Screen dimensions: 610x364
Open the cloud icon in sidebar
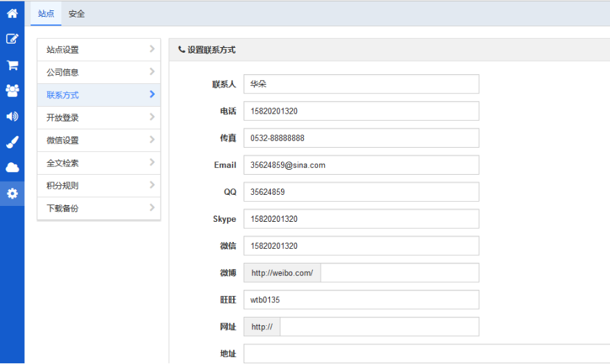point(12,167)
